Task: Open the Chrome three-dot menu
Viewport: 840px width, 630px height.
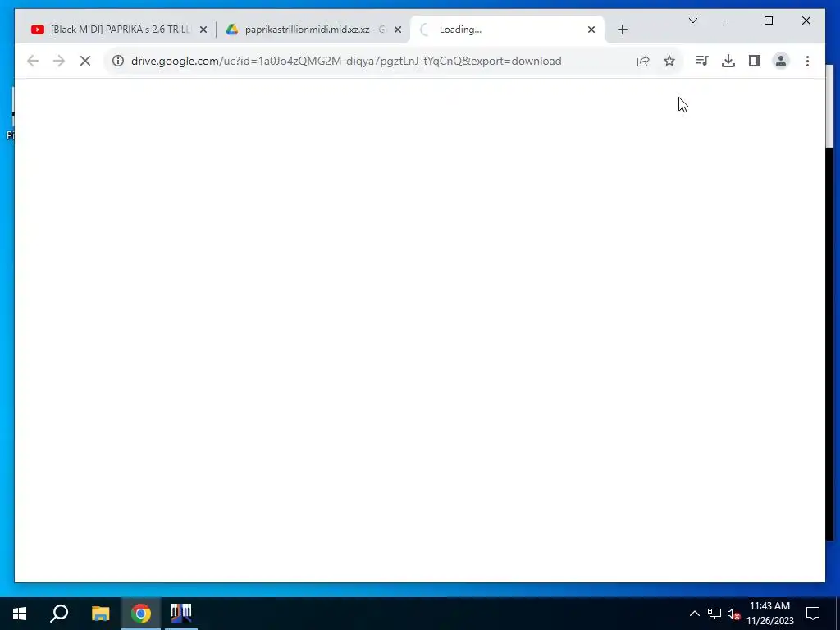Action: [807, 61]
